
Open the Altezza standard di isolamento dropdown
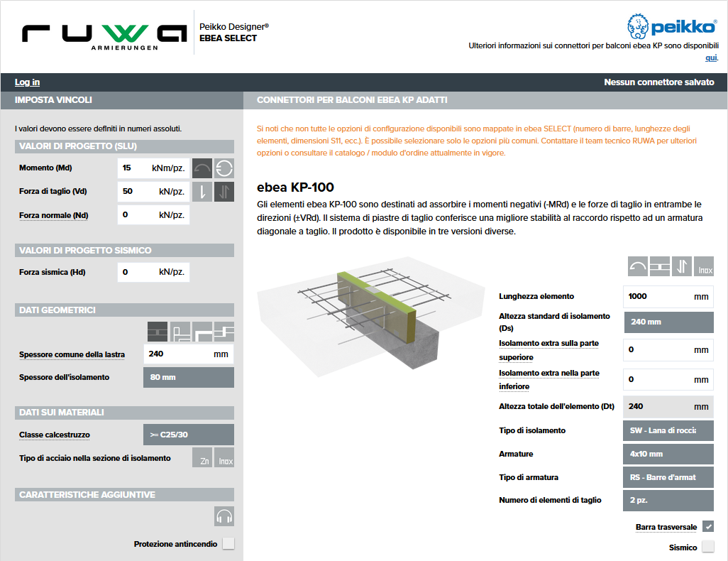click(668, 322)
